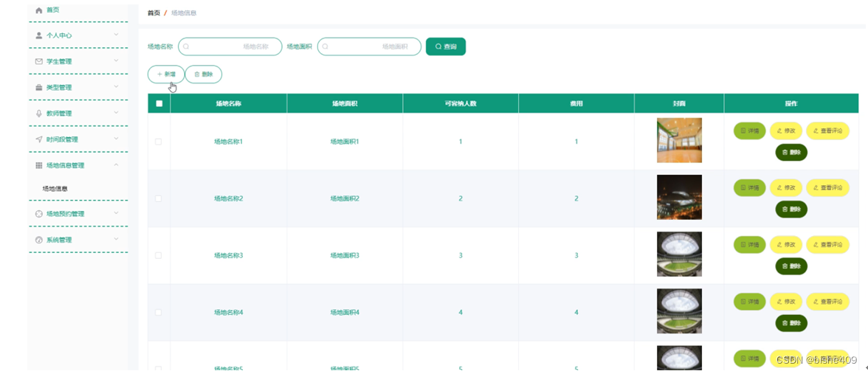868x371 pixels.
Task: Open the 系统管理 menu label
Action: point(59,240)
